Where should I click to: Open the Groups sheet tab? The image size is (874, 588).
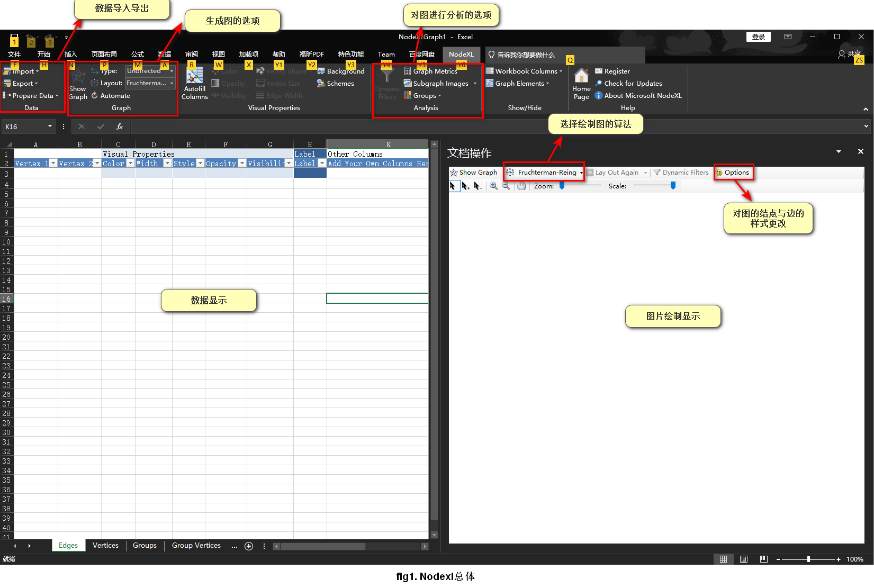click(x=145, y=546)
